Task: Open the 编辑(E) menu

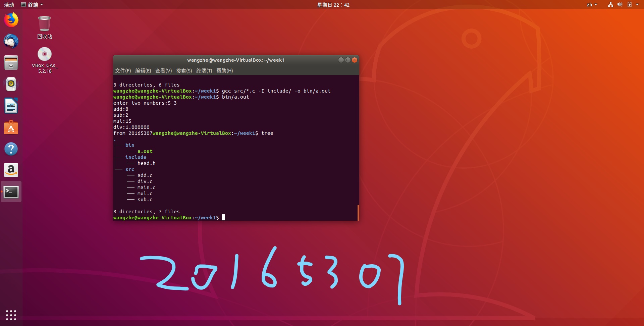Action: 143,71
